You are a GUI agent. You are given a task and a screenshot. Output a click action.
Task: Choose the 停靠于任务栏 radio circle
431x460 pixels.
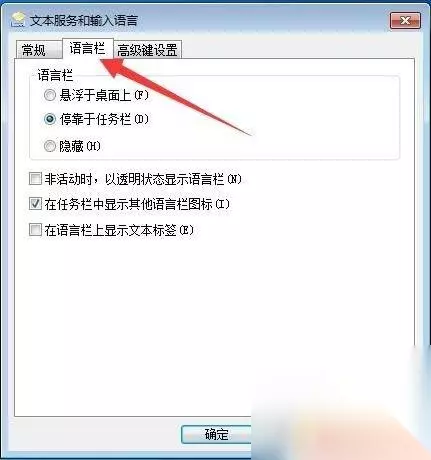[x=50, y=119]
